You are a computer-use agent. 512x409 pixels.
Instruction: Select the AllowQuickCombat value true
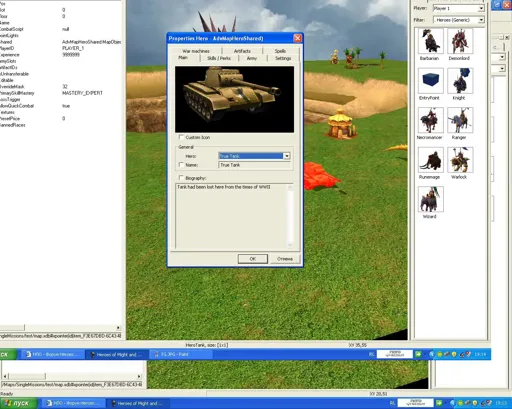66,106
